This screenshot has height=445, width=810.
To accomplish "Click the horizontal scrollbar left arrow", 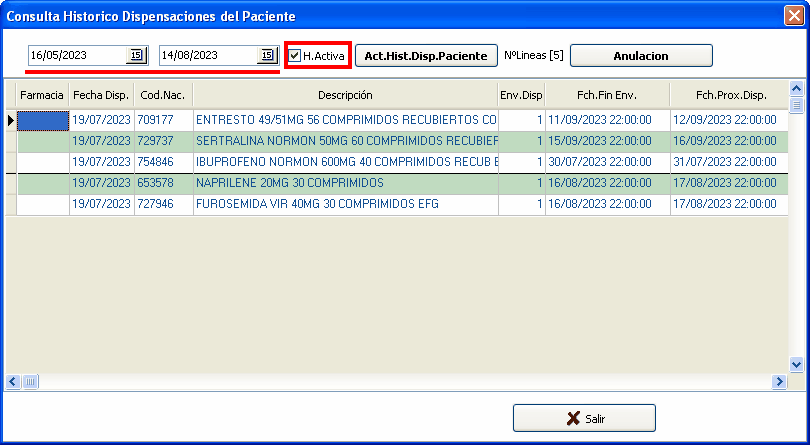I will tap(13, 382).
